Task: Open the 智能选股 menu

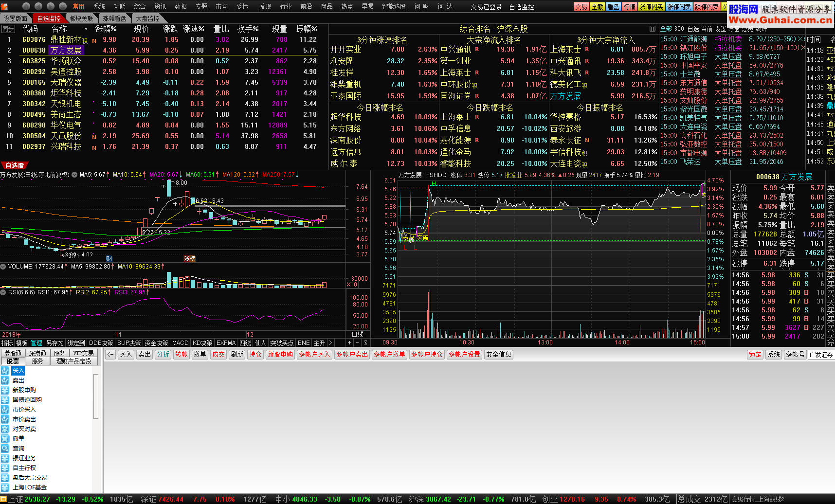Action: pos(394,6)
